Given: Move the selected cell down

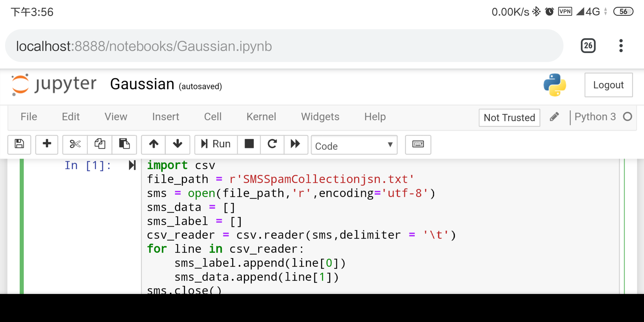Looking at the screenshot, I should click(x=178, y=144).
